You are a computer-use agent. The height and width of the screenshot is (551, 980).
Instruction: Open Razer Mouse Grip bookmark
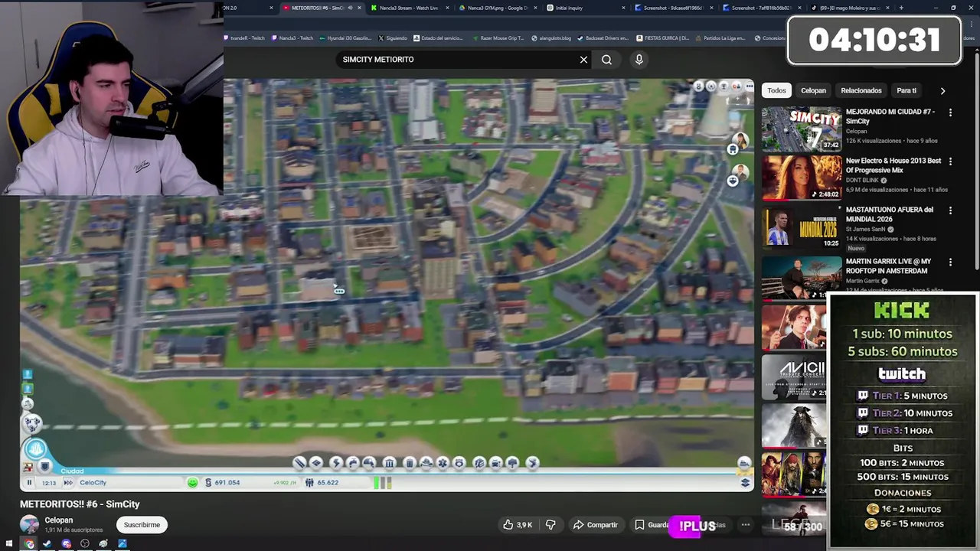498,37
